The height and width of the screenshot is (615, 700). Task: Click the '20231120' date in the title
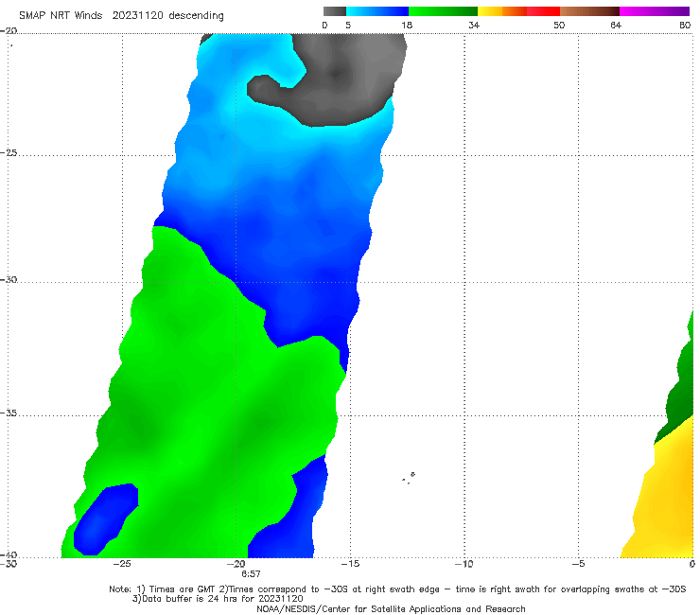click(138, 16)
